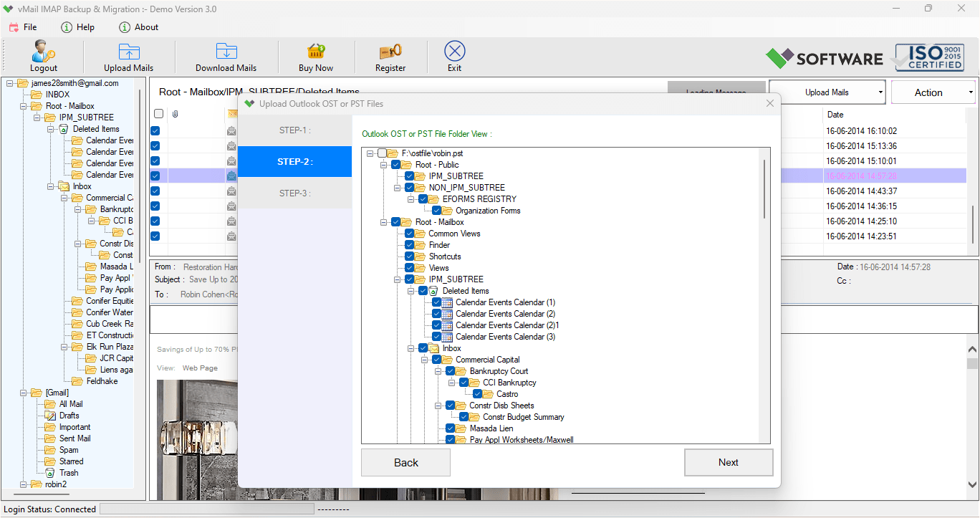Uncheck the Masada Lien checkbox
Image resolution: width=980 pixels, height=518 pixels.
pos(450,428)
